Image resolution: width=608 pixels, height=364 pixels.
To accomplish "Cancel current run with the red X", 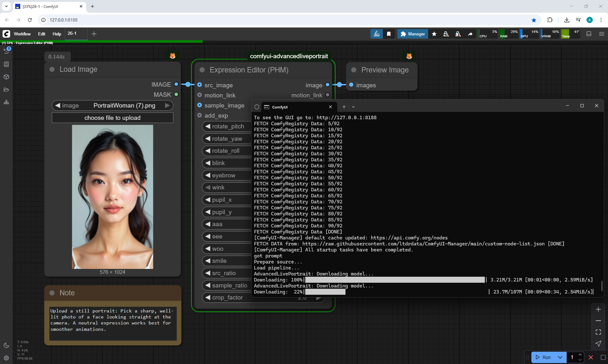I will point(591,357).
